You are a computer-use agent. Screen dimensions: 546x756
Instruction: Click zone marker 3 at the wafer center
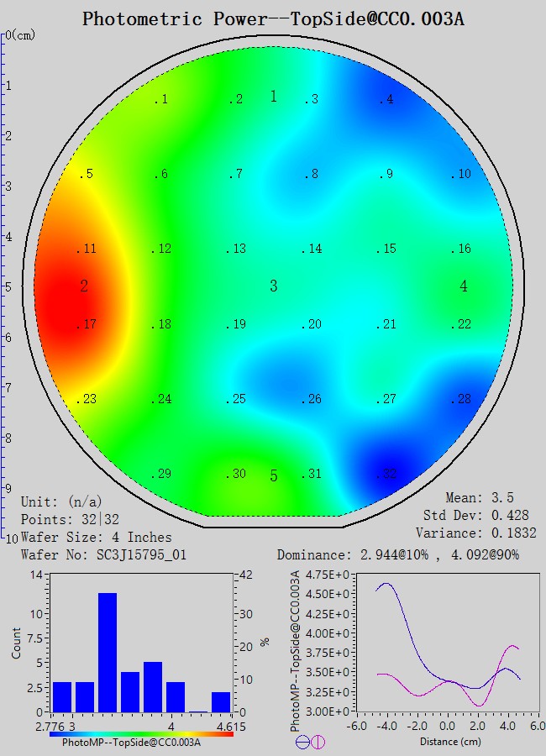point(273,286)
